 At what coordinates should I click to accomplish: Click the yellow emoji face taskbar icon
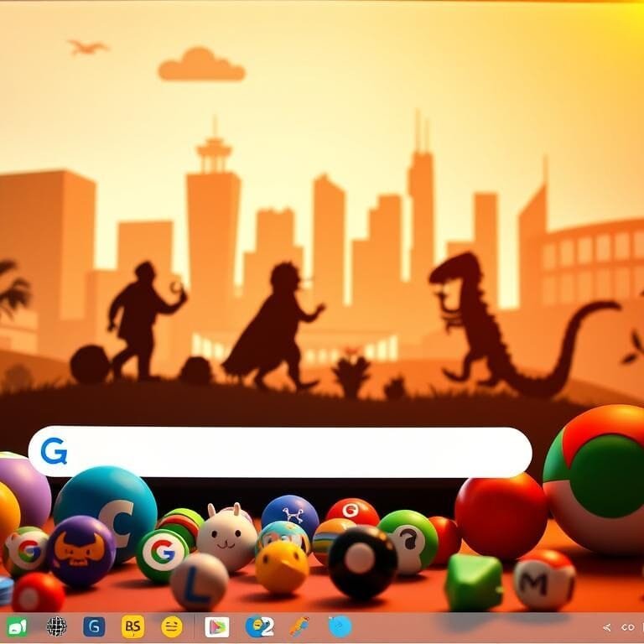tap(172, 627)
